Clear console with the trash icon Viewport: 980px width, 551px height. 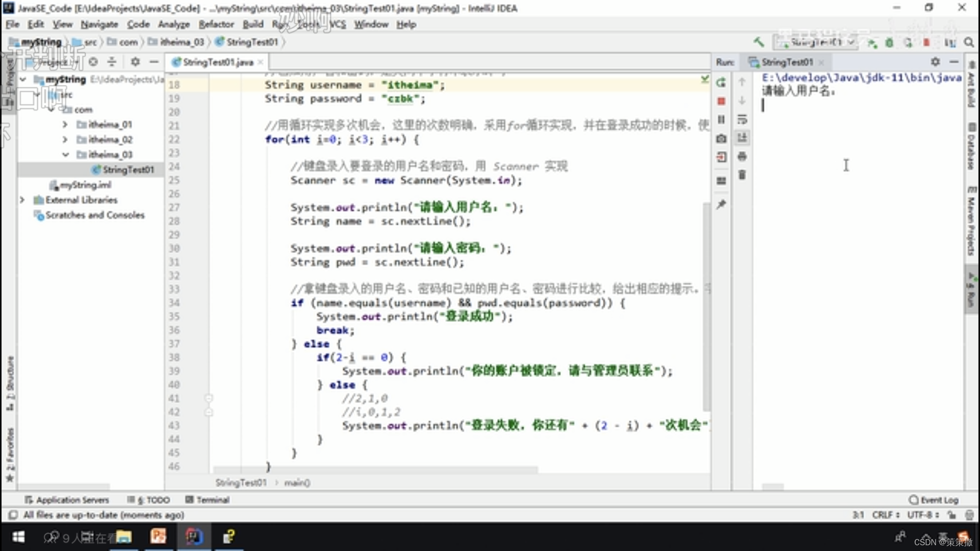742,175
